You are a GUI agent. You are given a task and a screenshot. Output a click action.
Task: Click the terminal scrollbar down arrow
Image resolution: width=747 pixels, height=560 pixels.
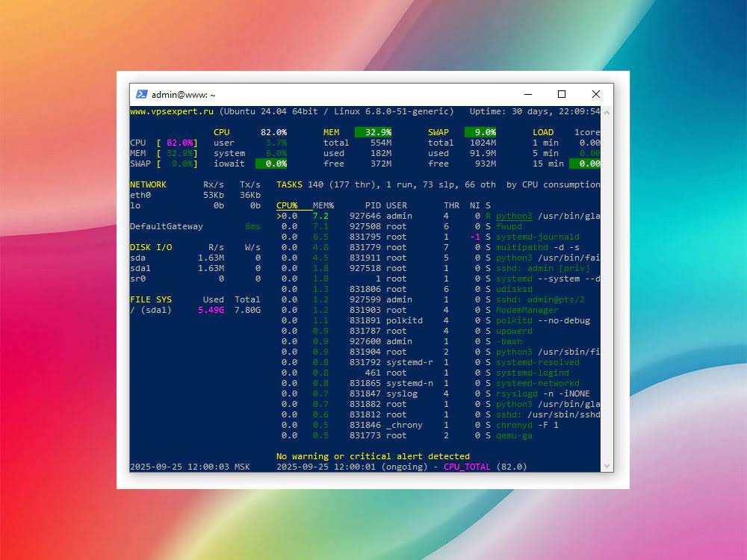point(607,466)
